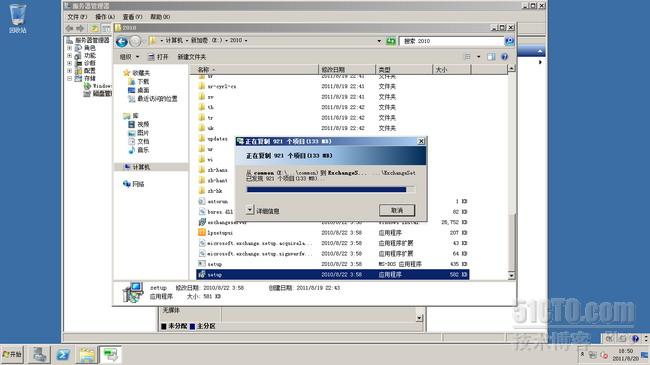Click 新建文件夹 button

192,57
